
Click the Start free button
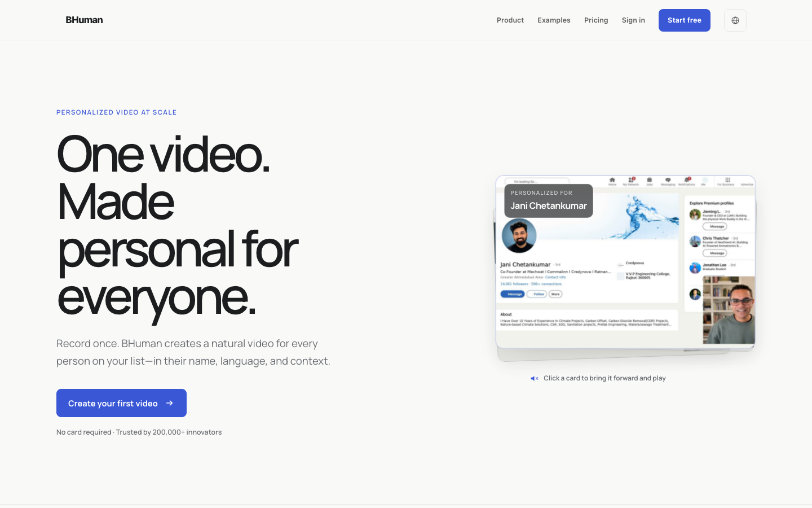(x=685, y=20)
